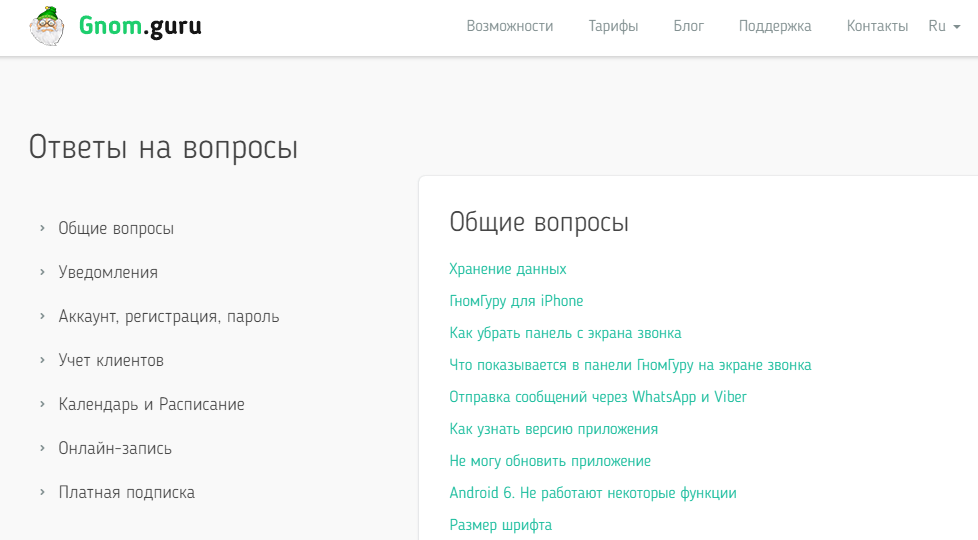Open the Возможности menu item
Image resolution: width=978 pixels, height=540 pixels.
pyautogui.click(x=509, y=26)
